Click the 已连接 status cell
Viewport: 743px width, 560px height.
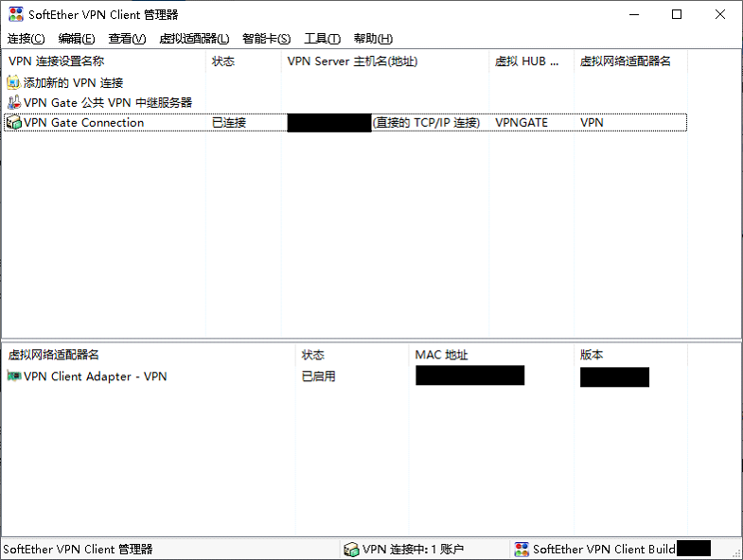click(x=229, y=122)
